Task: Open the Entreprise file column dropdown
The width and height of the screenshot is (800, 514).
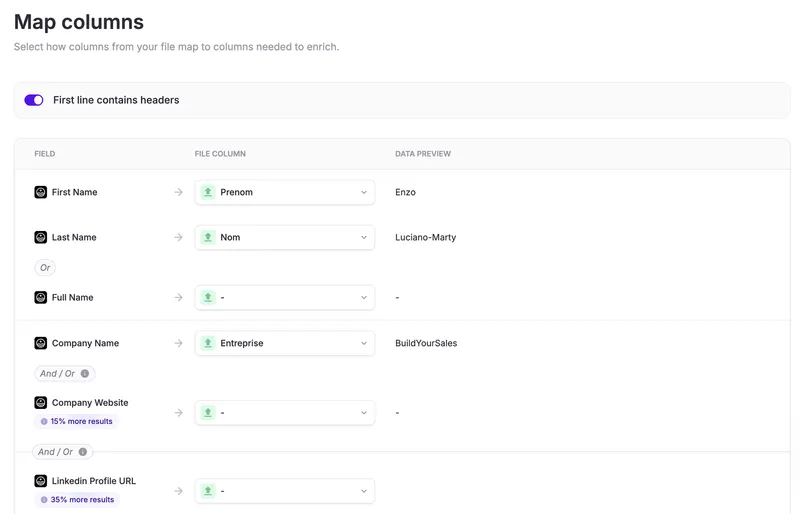Action: pos(285,343)
